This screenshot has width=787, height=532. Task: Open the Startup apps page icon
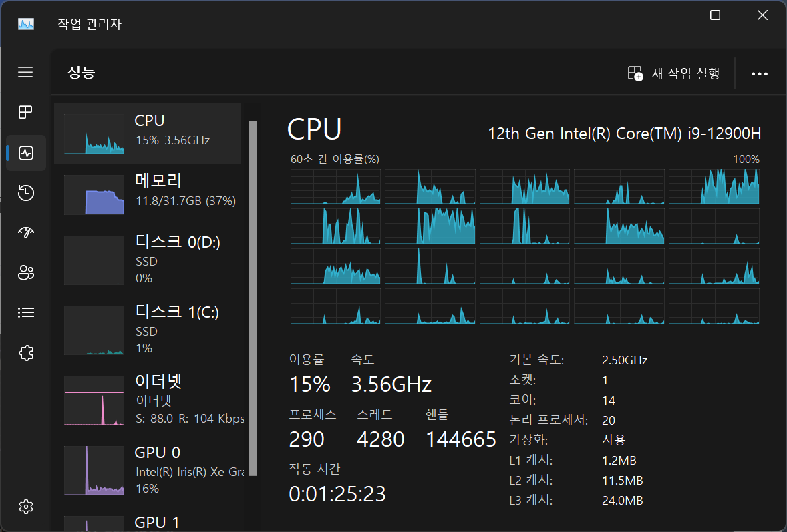pos(25,232)
